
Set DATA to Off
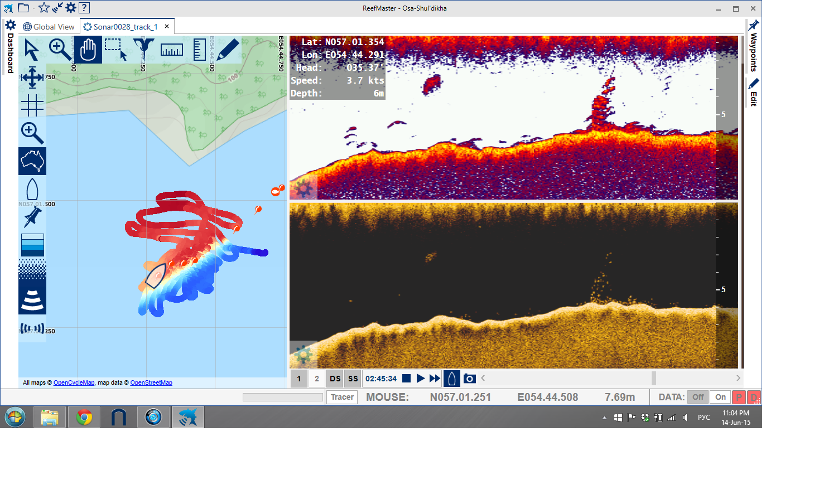(x=698, y=397)
